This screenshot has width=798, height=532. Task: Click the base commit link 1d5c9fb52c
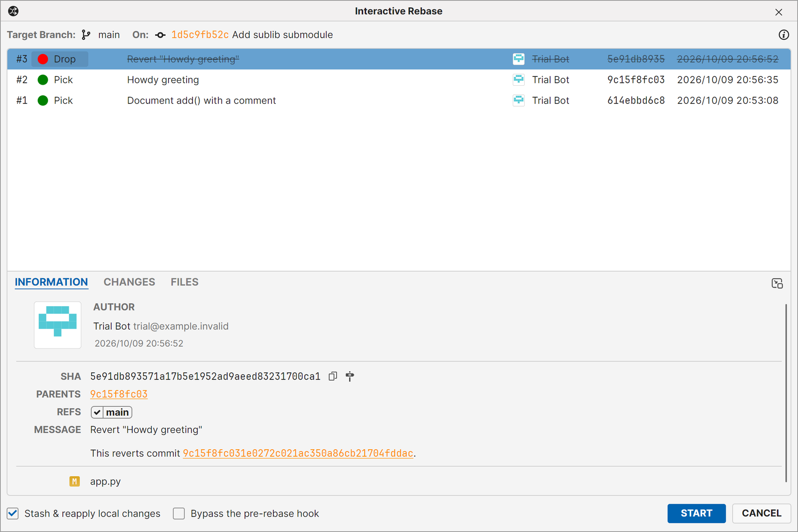[200, 35]
